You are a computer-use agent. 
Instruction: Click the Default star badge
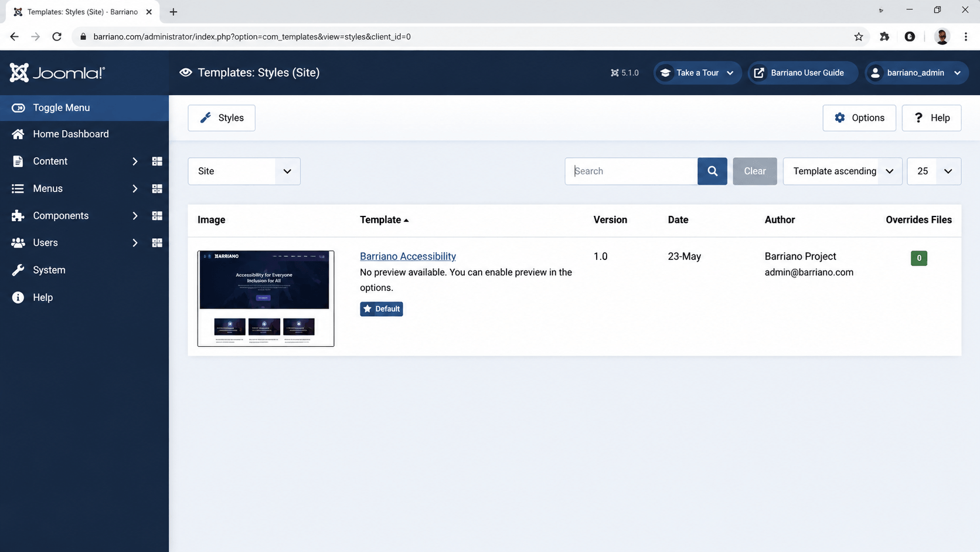click(382, 309)
